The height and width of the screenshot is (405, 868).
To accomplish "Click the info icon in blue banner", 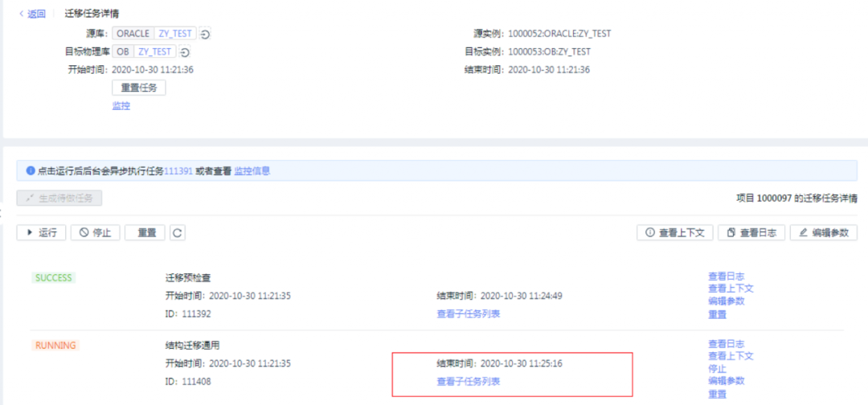I will 31,171.
